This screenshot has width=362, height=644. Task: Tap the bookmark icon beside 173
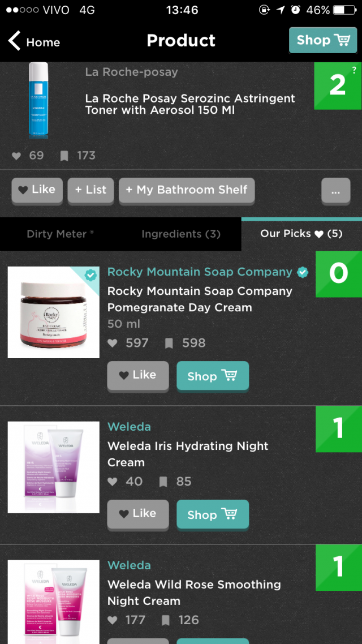[x=64, y=156]
